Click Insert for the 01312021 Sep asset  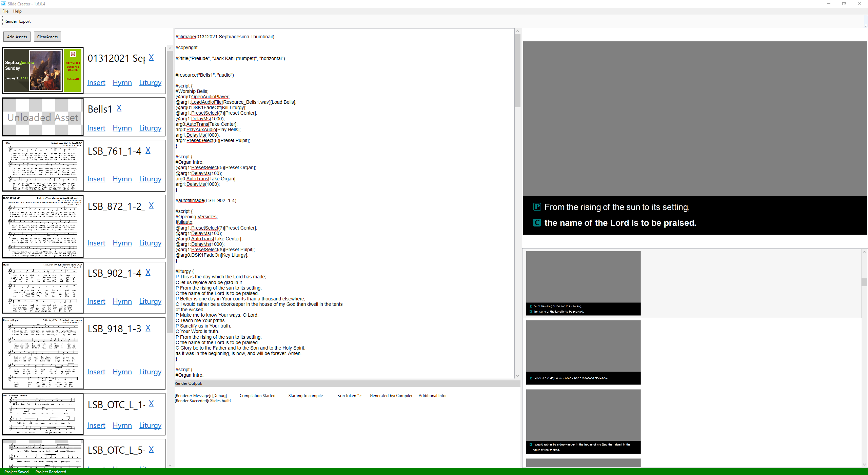tap(96, 82)
